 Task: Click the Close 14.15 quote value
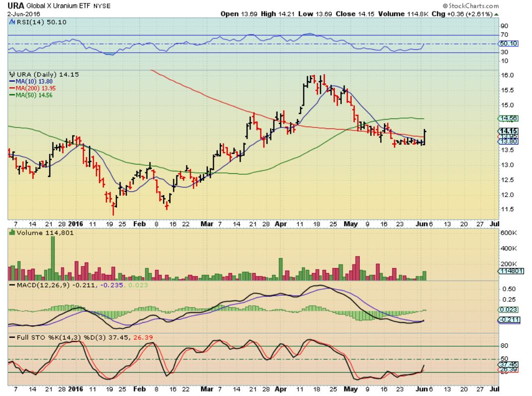[x=355, y=14]
